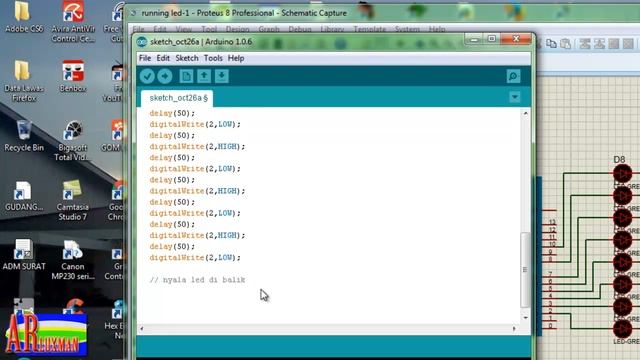
Task: Click the horizontal scroll right arrow
Action: tap(514, 329)
